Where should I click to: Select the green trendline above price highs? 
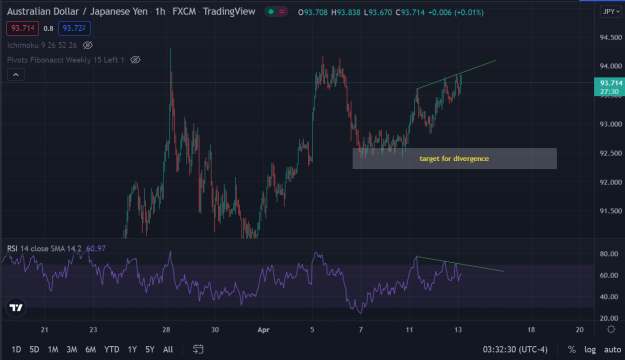[x=456, y=75]
